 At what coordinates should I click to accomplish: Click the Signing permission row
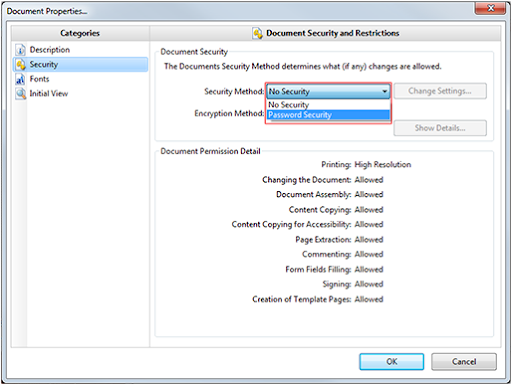tap(353, 284)
